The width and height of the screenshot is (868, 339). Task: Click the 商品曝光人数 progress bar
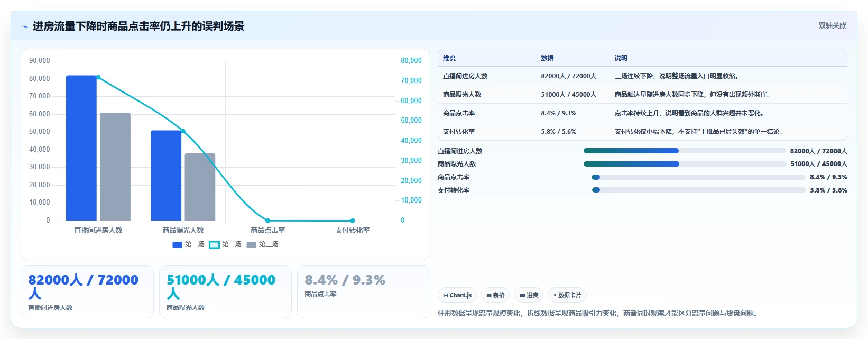[x=685, y=164]
